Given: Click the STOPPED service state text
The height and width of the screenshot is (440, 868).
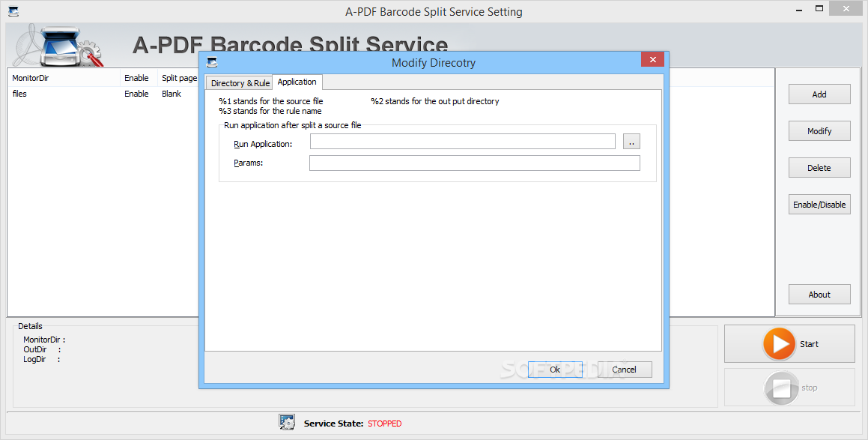Looking at the screenshot, I should tap(385, 424).
